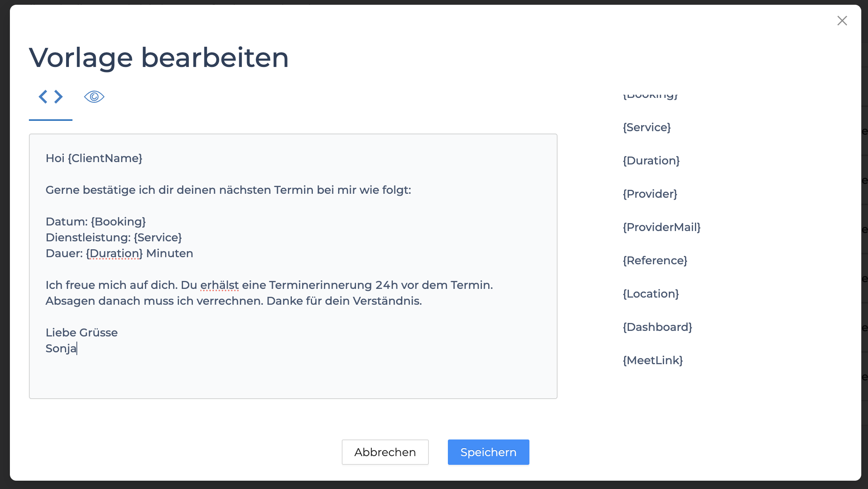Insert the {ProviderMail} placeholder

tap(661, 227)
